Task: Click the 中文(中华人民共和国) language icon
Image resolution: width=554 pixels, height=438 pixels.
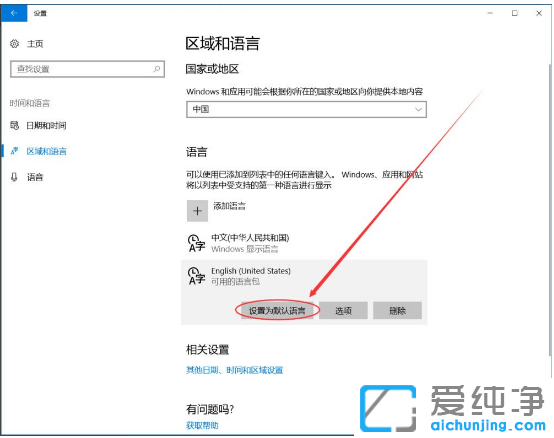Action: coord(196,243)
